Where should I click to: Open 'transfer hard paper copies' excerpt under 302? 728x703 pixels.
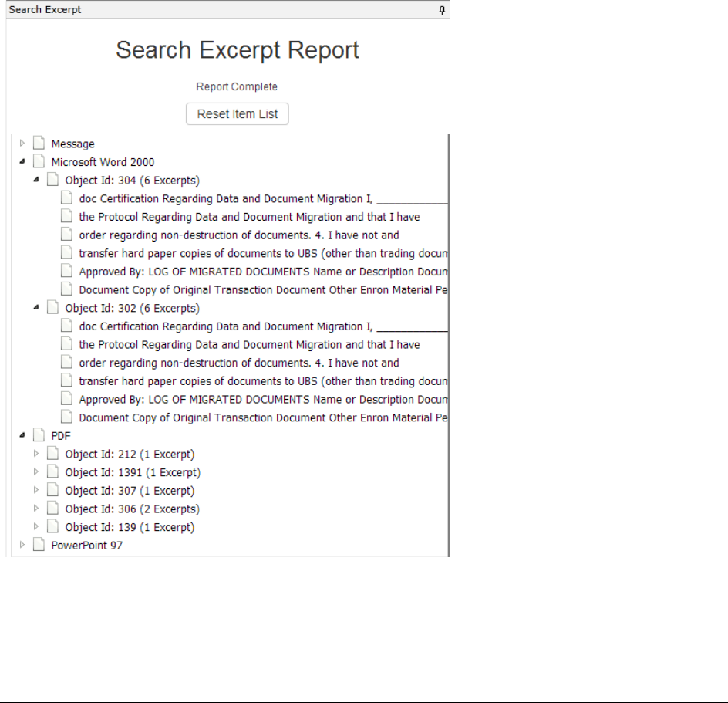[263, 381]
